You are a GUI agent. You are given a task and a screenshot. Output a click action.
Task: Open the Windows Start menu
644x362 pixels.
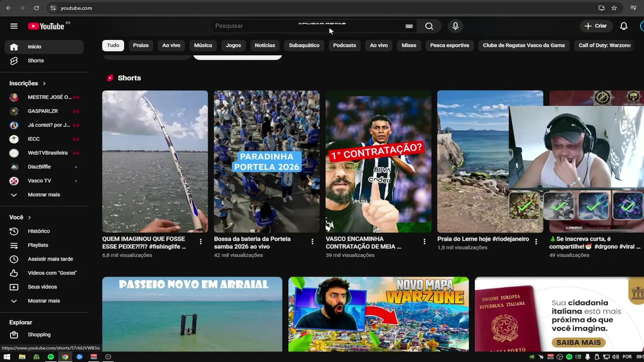tap(7, 357)
